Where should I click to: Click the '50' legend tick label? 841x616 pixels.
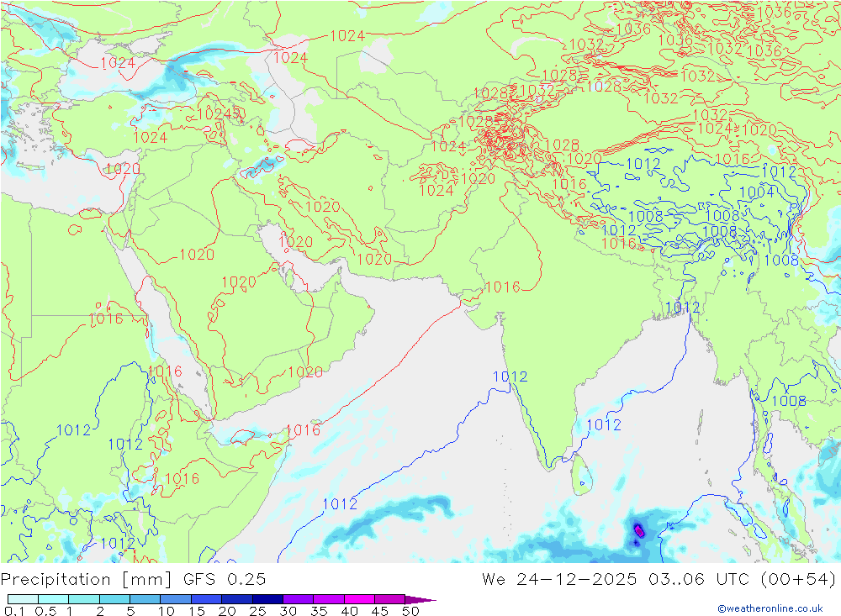pyautogui.click(x=410, y=611)
